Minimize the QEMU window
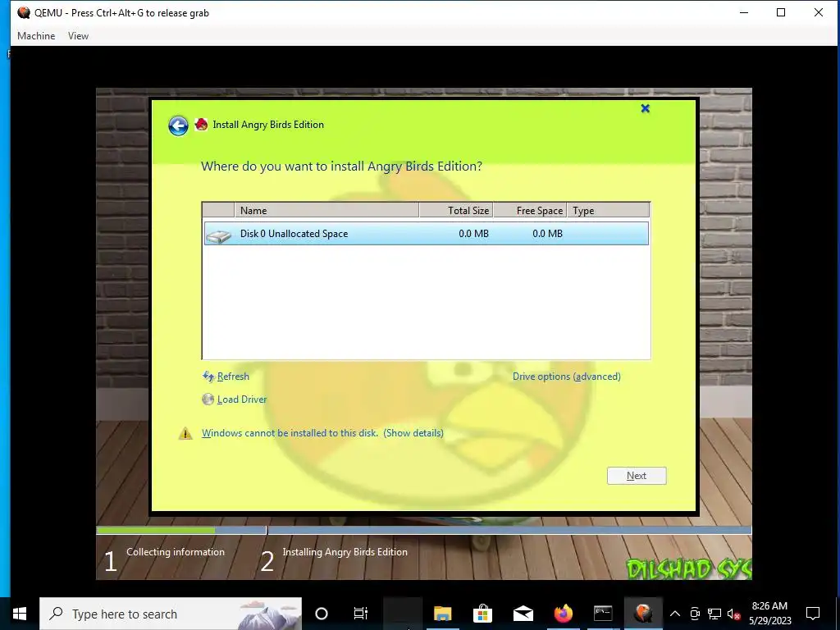Image resolution: width=840 pixels, height=630 pixels. tap(743, 12)
